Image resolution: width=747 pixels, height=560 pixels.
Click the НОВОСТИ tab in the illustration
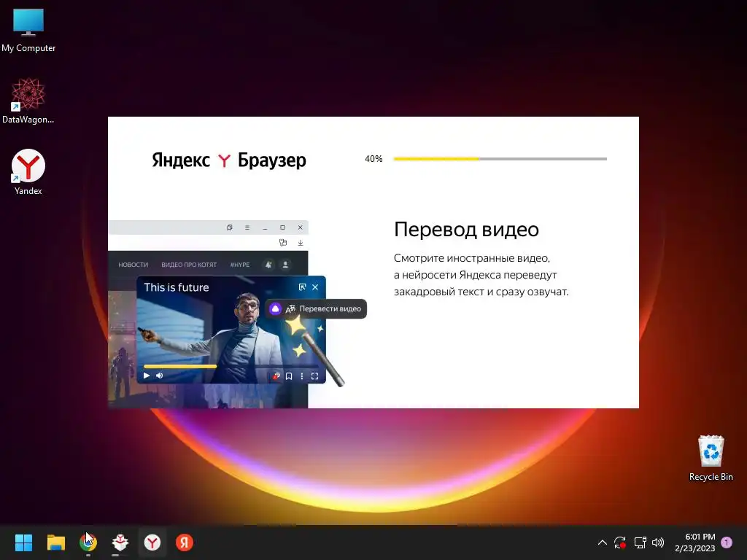[133, 265]
